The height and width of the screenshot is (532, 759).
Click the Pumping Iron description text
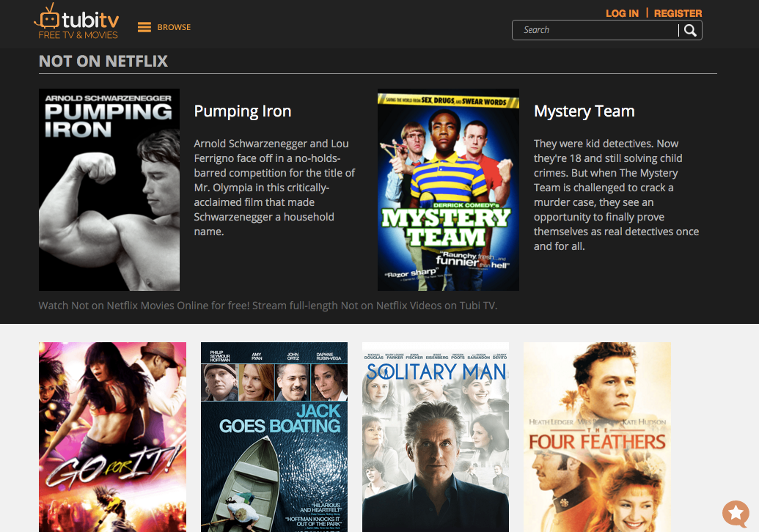click(x=274, y=188)
